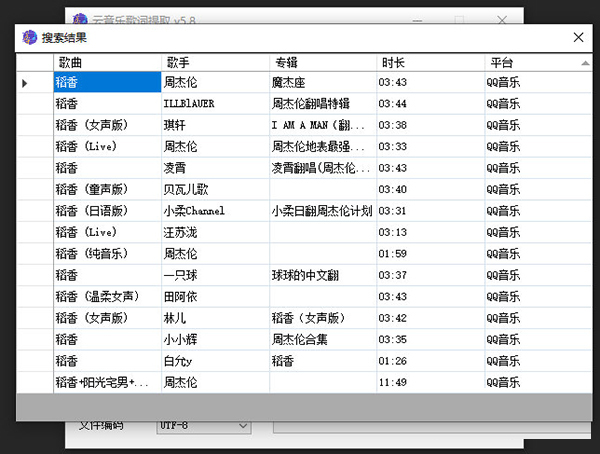Viewport: 600px width, 454px height.
Task: Select duration cell 03:35
Action: 430,339
